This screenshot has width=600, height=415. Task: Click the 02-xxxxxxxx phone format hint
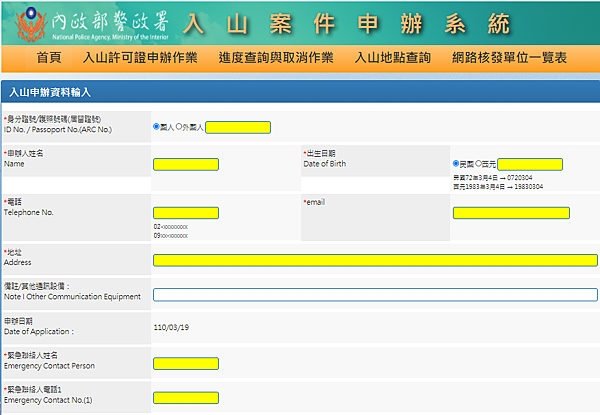pyautogui.click(x=171, y=227)
